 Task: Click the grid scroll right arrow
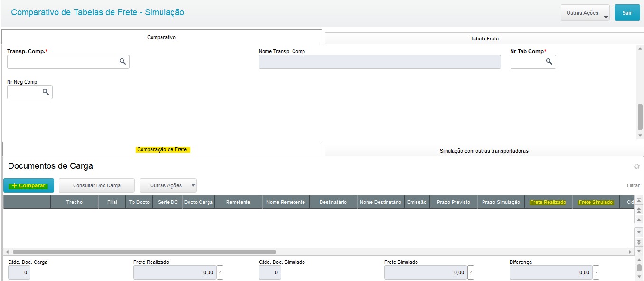point(630,252)
